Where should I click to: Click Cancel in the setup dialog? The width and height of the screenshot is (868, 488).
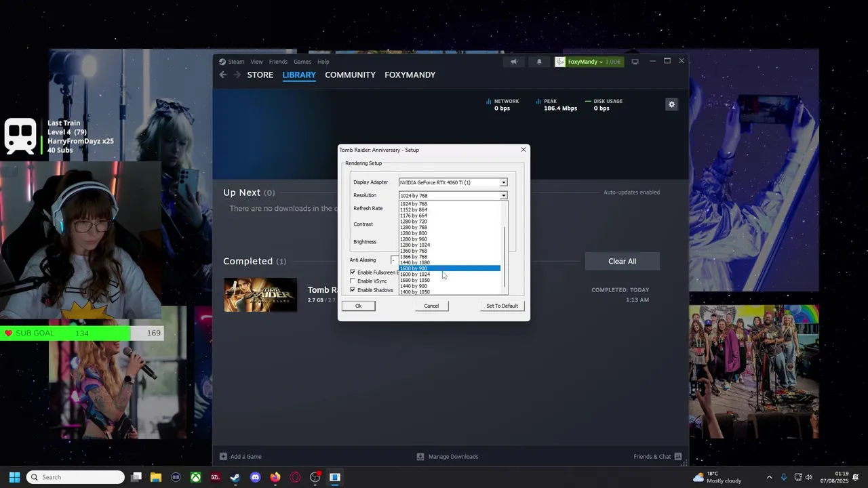[x=431, y=306]
